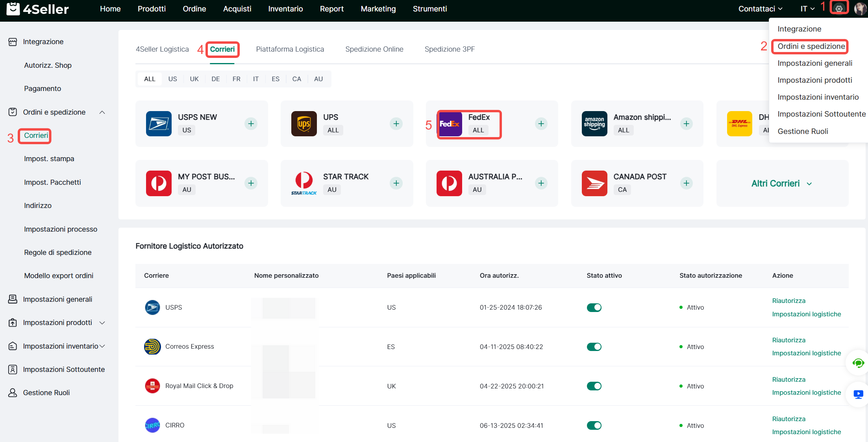This screenshot has width=868, height=442.
Task: Click the plus icon for STAR TRACK
Action: tap(396, 183)
